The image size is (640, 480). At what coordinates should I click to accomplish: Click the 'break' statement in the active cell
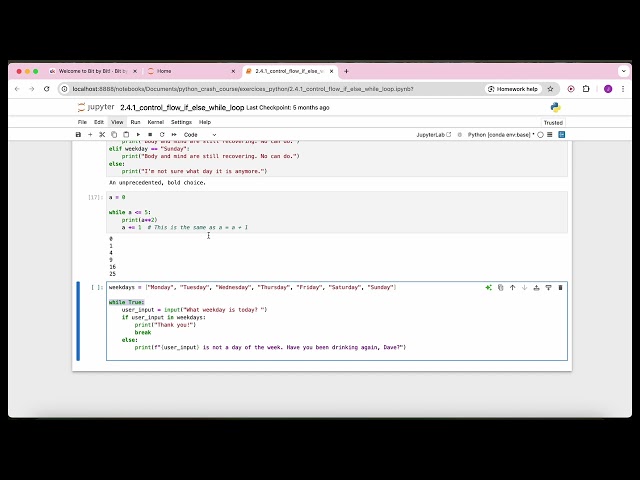[143, 332]
